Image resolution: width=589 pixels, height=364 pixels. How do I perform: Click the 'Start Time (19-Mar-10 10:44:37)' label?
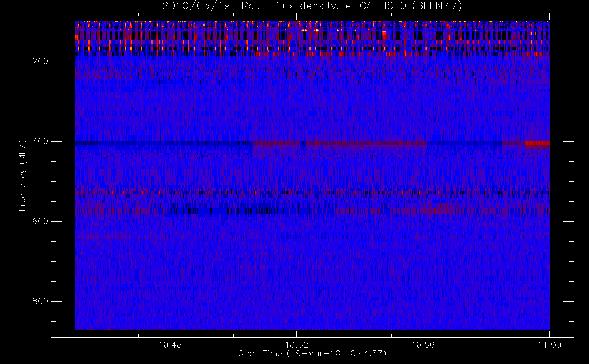point(312,353)
